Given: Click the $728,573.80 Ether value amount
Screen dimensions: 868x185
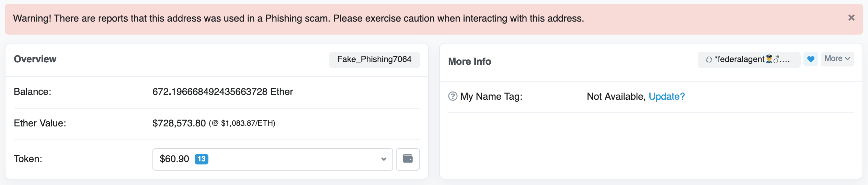Looking at the screenshot, I should click(x=179, y=123).
